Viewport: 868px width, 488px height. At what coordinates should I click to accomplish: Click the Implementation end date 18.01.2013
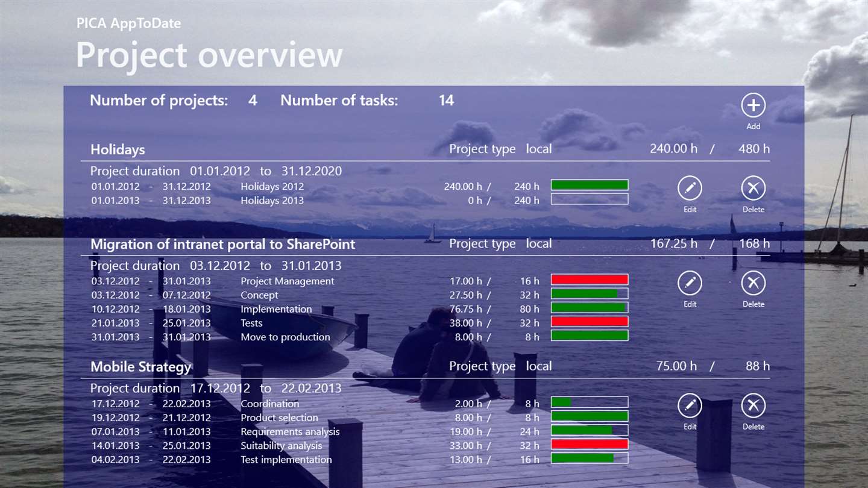click(x=187, y=309)
